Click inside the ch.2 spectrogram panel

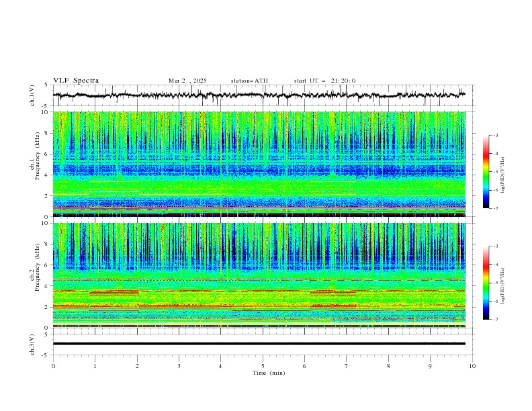[x=259, y=275]
